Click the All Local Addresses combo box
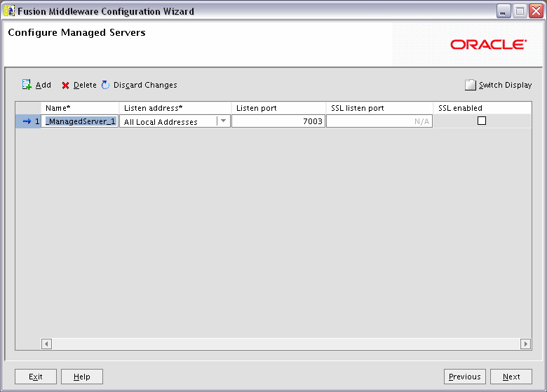Image resolution: width=547 pixels, height=392 pixels. (175, 121)
